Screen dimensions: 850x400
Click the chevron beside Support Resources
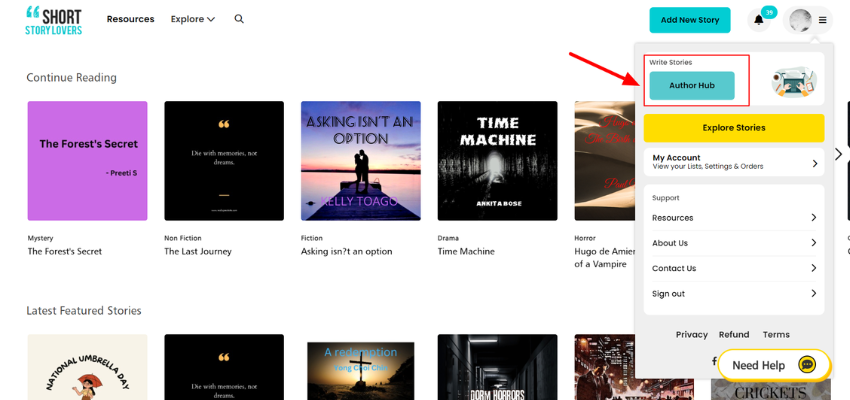tap(814, 217)
